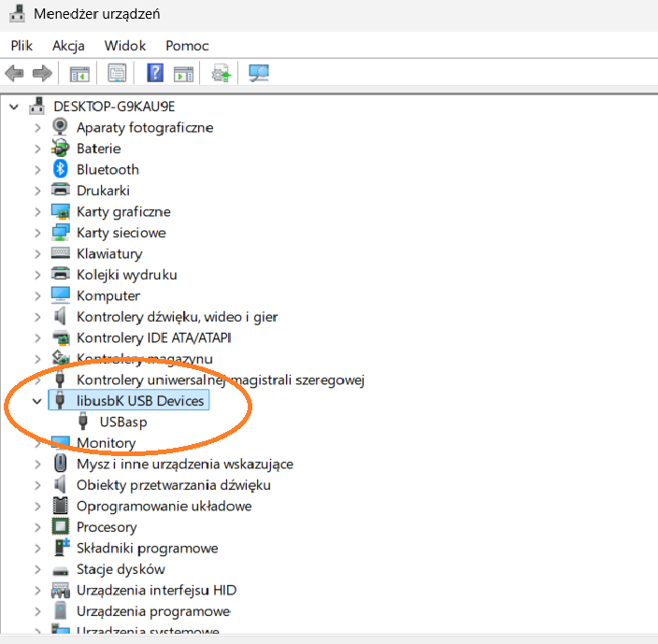Collapse the DESKTOP-G9KAU9E root node
The image size is (658, 644).
point(14,107)
